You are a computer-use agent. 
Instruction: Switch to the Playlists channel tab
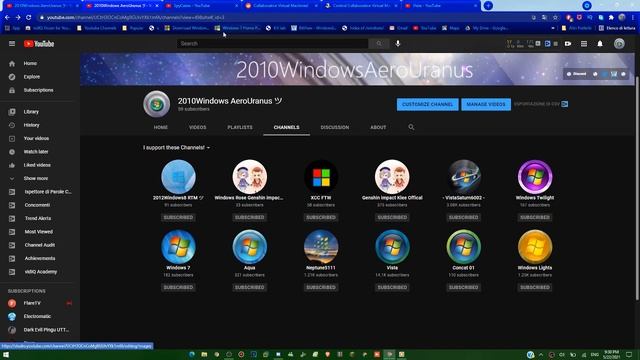coord(240,127)
